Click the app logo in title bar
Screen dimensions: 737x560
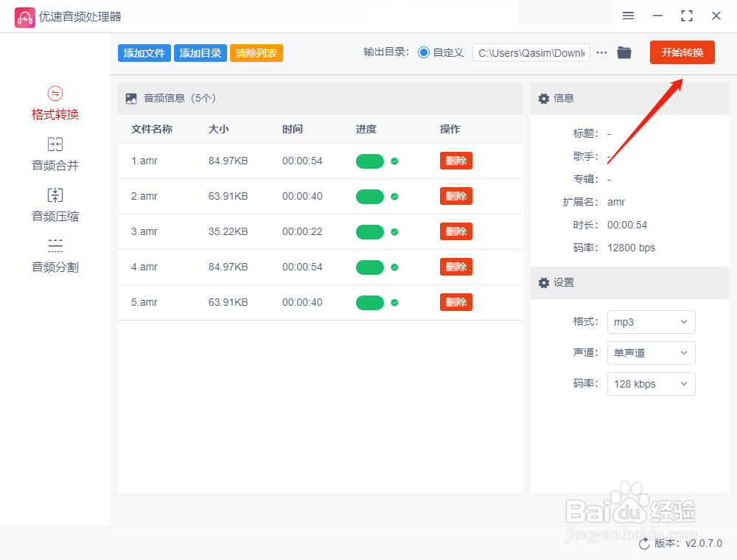click(24, 15)
